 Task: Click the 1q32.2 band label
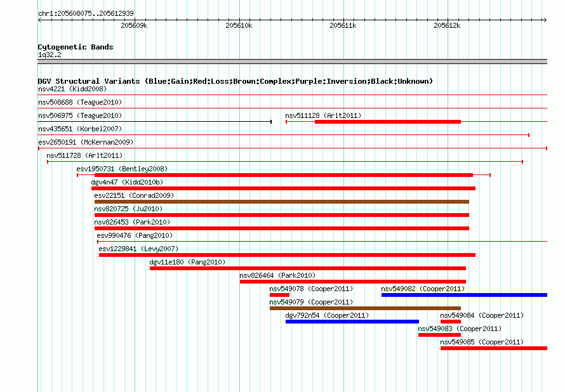tap(50, 55)
